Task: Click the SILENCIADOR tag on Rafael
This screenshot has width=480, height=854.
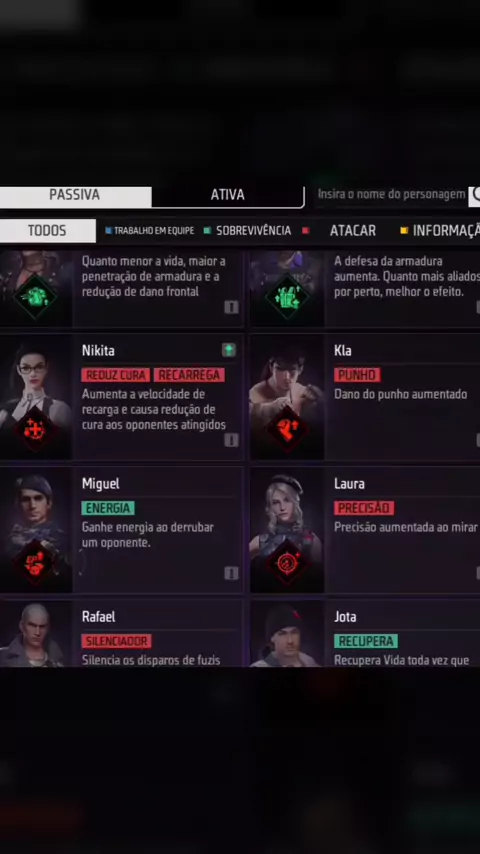Action: pyautogui.click(x=117, y=641)
